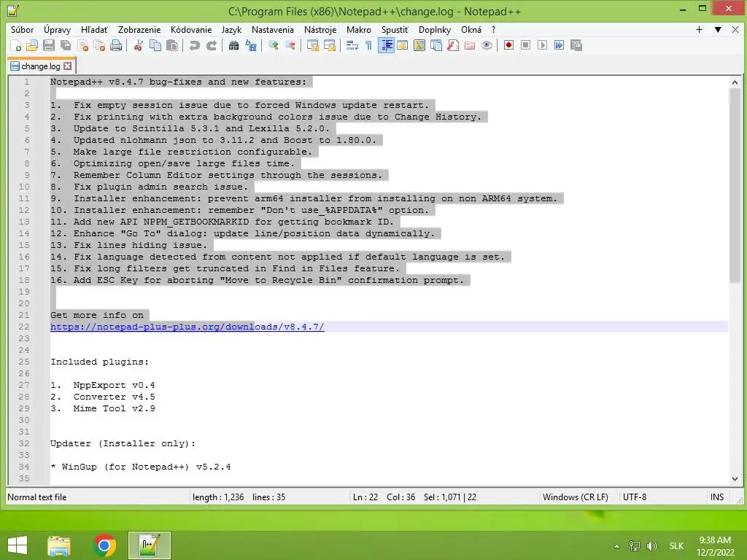Redo the action using the Redo arrow
Viewport: 747px width, 560px height.
pyautogui.click(x=212, y=45)
